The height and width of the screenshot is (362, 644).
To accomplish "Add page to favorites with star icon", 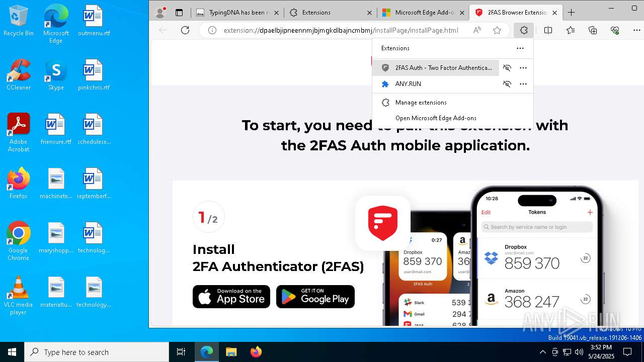I will pyautogui.click(x=497, y=30).
